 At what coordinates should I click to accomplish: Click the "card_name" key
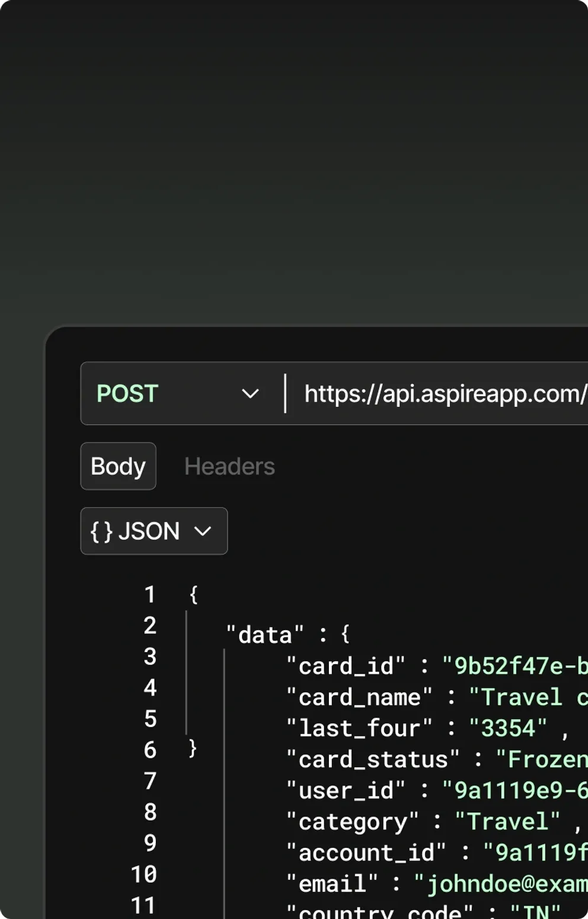pyautogui.click(x=359, y=697)
